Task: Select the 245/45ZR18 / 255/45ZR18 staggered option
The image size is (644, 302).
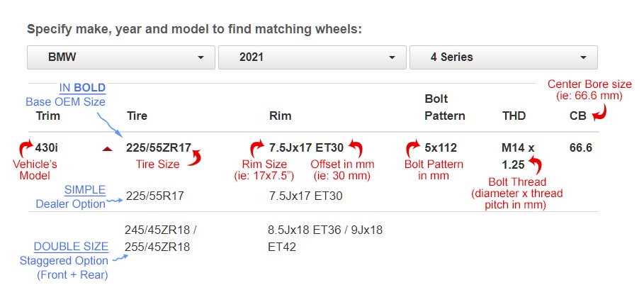Action: [162, 238]
